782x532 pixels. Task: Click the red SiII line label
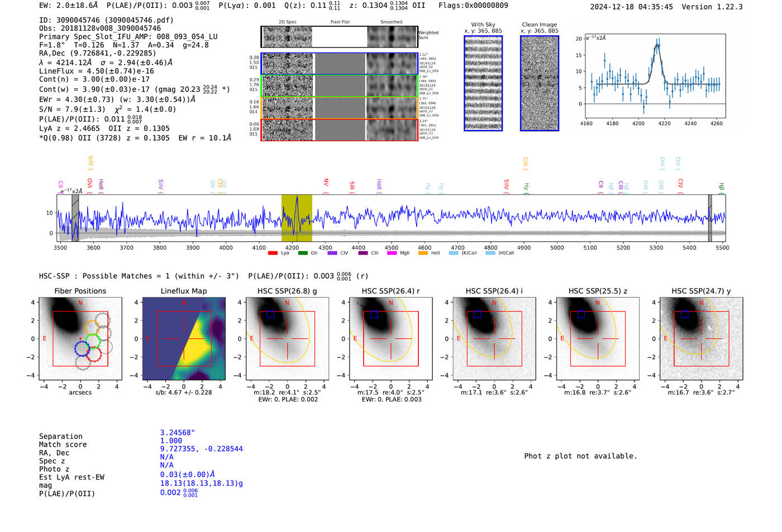[352, 186]
